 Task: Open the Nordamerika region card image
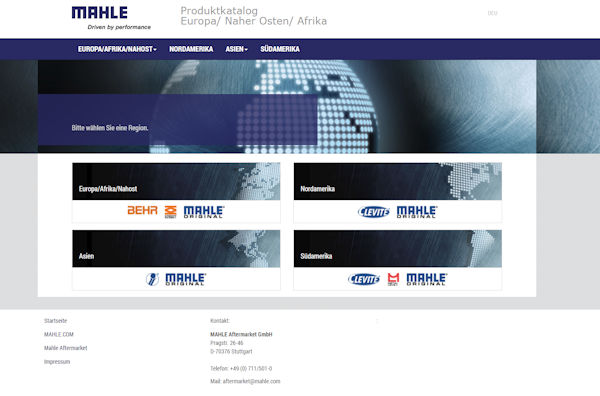click(398, 181)
